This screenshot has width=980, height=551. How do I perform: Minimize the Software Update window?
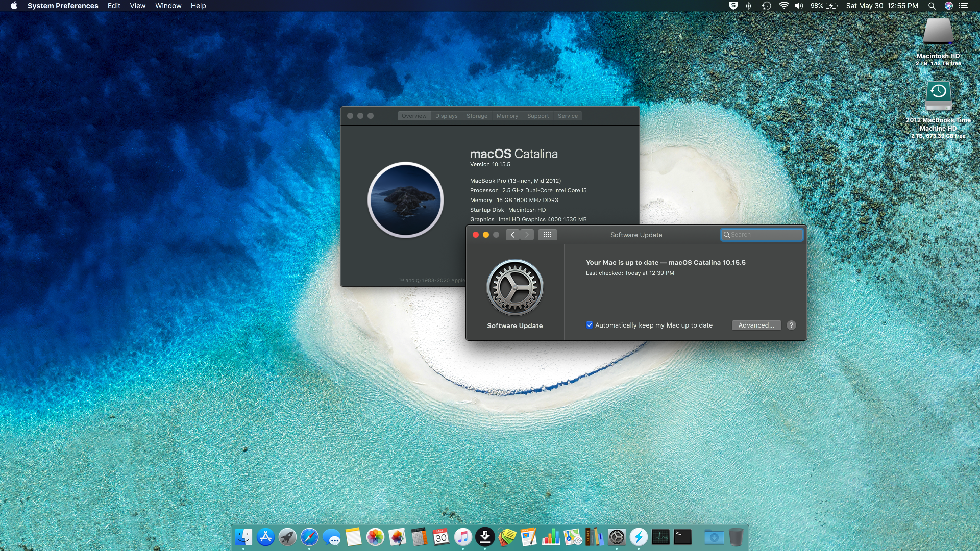[x=486, y=235]
